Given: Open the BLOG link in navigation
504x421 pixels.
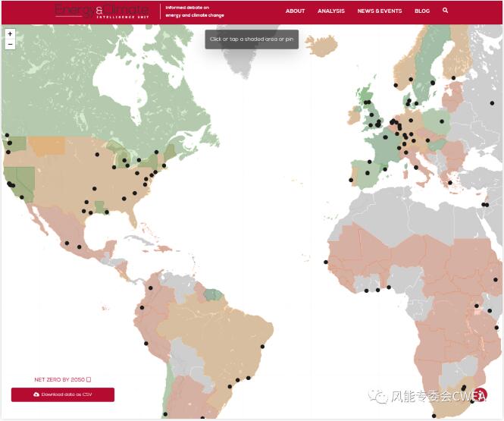Looking at the screenshot, I should pos(422,11).
